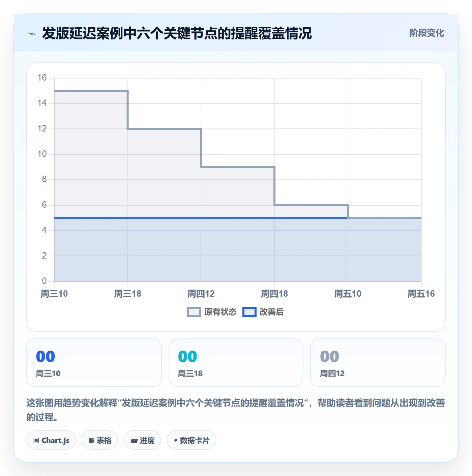
Task: Click the grid icon in the 表格 chip
Action: tap(91, 441)
